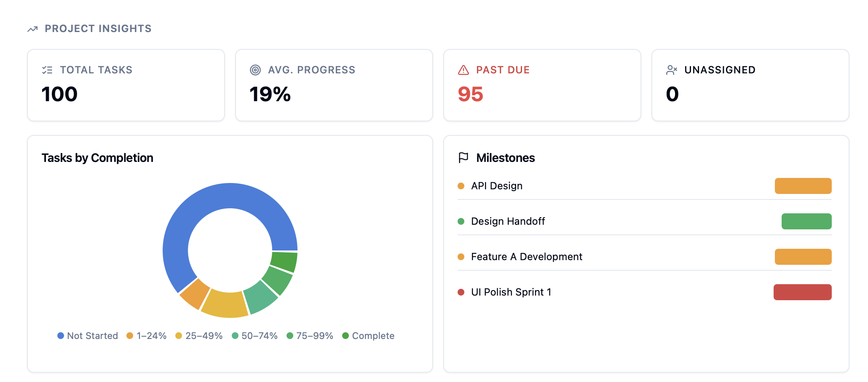Click the red status dot beside UI Polish Sprint 1
This screenshot has width=868, height=382.
pos(461,292)
